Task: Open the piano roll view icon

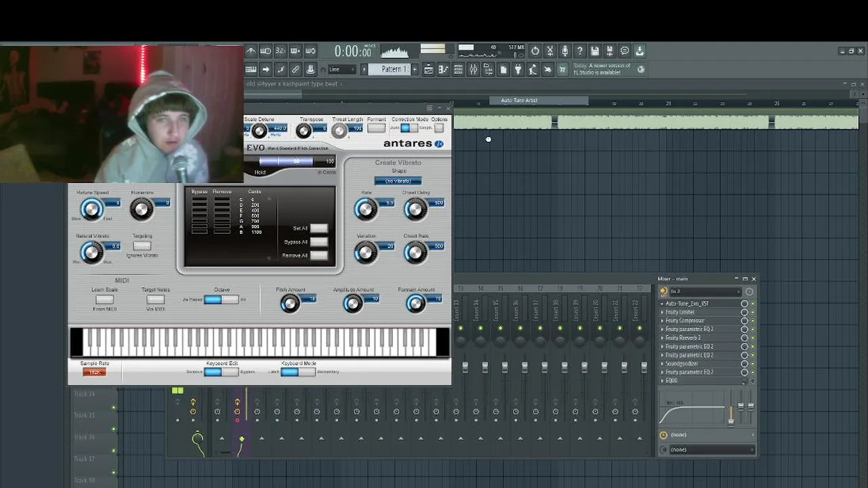Action: (x=444, y=69)
